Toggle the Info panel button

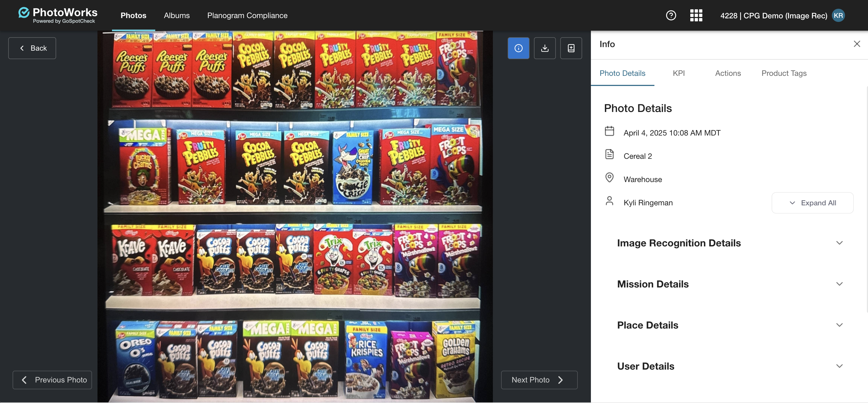tap(519, 48)
